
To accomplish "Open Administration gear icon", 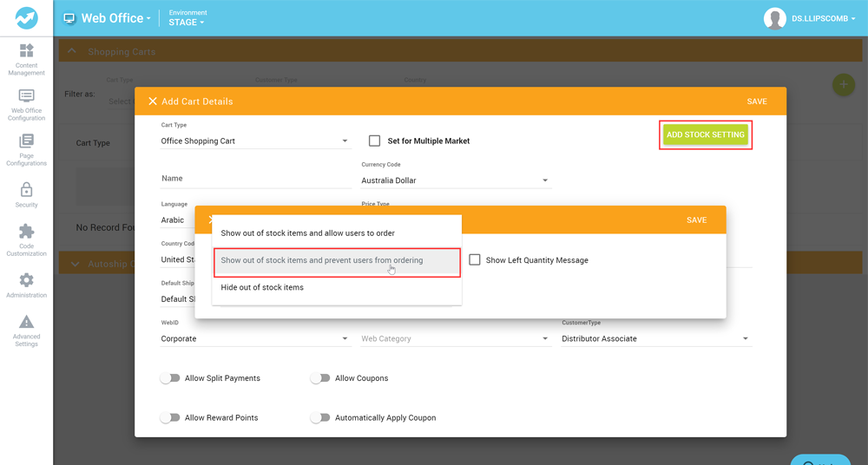I will click(26, 280).
